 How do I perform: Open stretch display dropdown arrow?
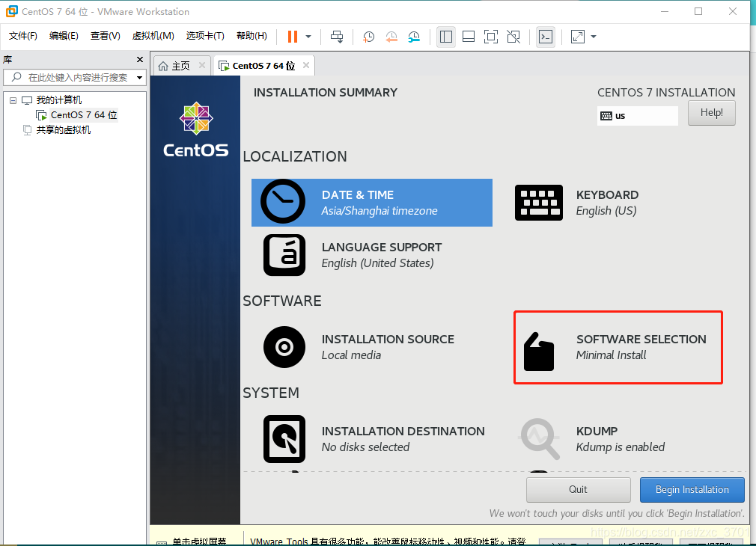[x=594, y=37]
